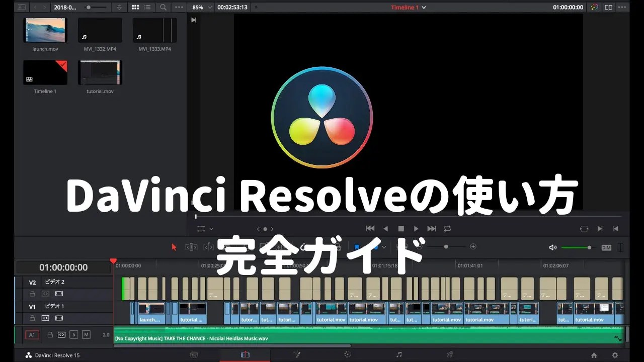Jump to previous edit point

point(615,228)
